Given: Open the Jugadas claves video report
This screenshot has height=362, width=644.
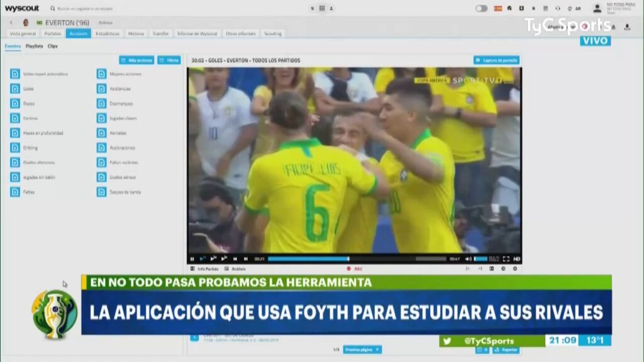Looking at the screenshot, I should click(x=101, y=118).
